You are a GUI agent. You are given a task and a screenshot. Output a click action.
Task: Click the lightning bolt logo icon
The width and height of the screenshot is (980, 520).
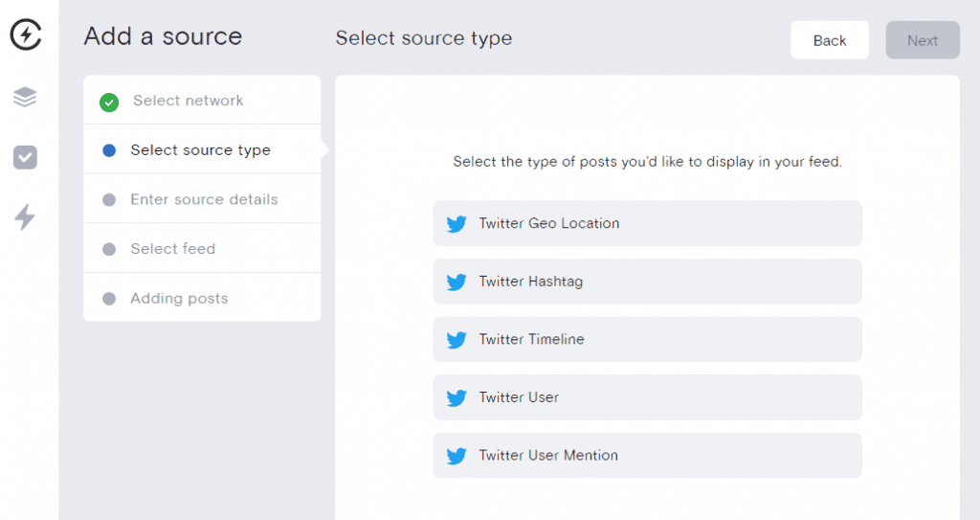click(x=26, y=34)
